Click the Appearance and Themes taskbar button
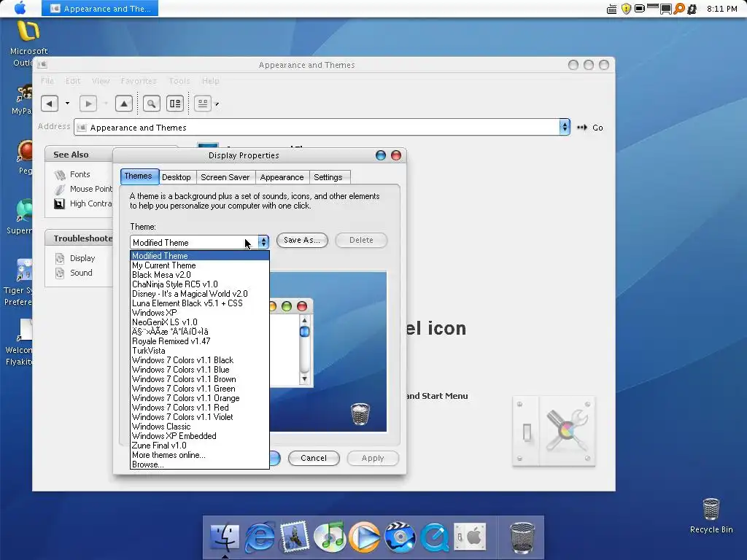Image resolution: width=747 pixels, height=560 pixels. pos(99,8)
